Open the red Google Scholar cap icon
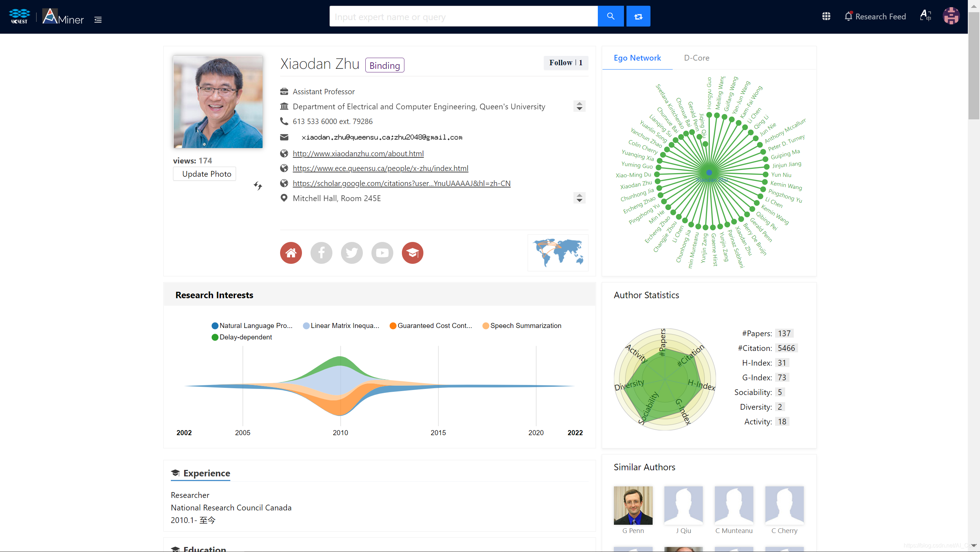The width and height of the screenshot is (980, 552). tap(412, 253)
